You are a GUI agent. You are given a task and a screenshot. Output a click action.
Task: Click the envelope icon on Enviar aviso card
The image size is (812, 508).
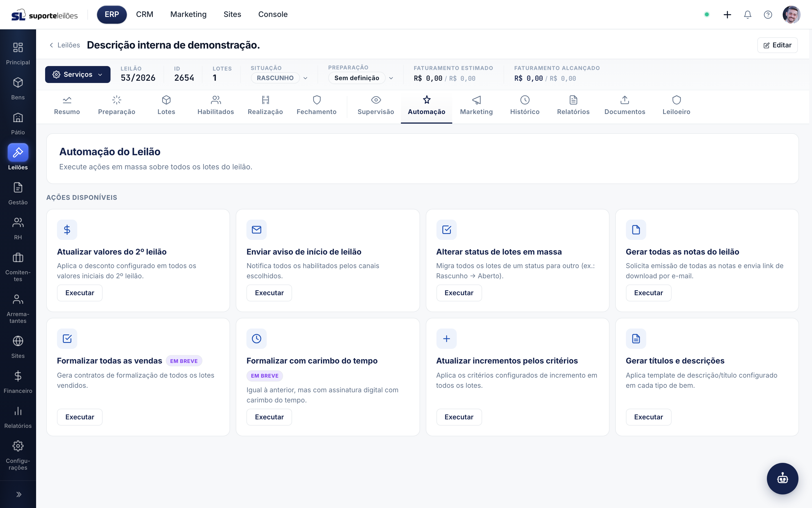pos(257,230)
